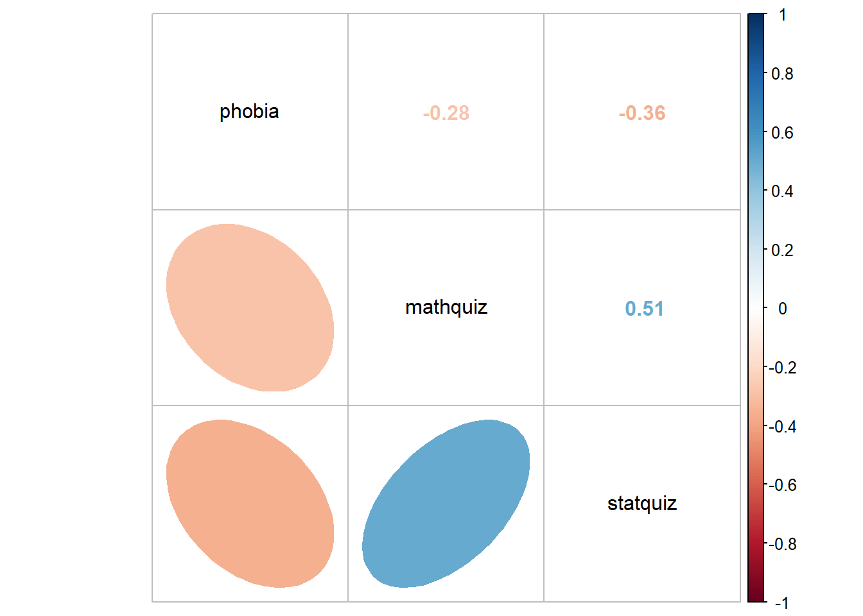Click the 0 label on the color scale
The height and width of the screenshot is (616, 863).
tap(782, 309)
